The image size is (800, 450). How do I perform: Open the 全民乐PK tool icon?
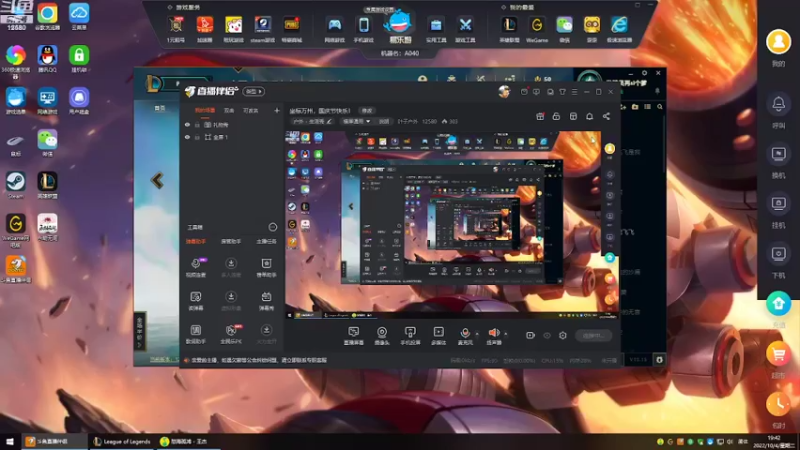click(231, 334)
